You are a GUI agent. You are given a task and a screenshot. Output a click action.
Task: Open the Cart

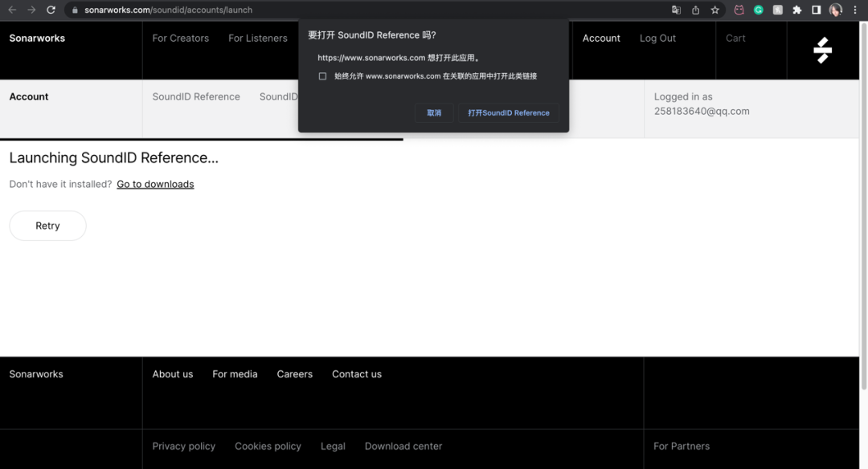pyautogui.click(x=735, y=39)
